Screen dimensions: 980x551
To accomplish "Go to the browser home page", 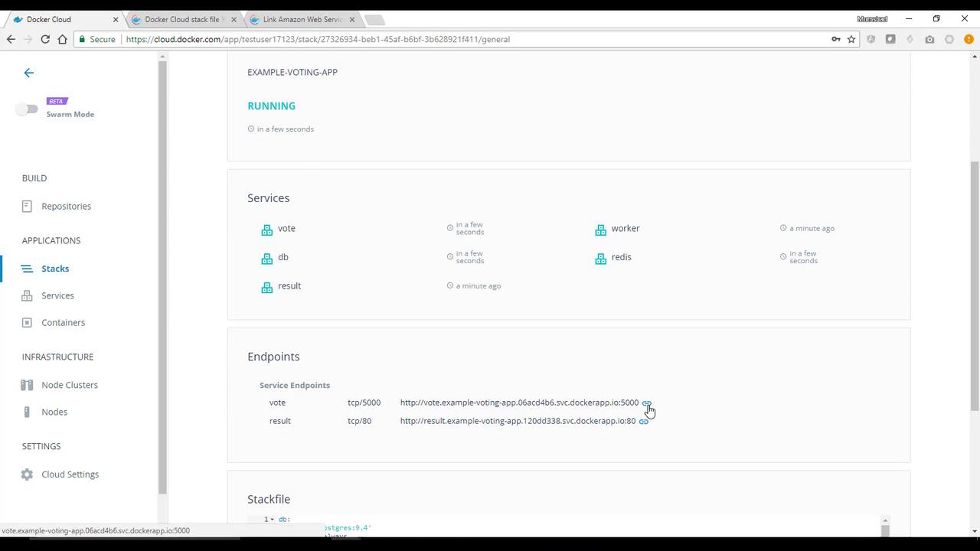I will point(63,39).
